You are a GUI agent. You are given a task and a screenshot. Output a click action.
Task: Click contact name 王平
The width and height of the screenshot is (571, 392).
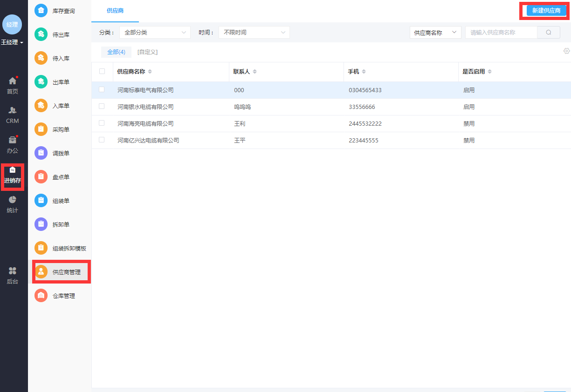240,141
